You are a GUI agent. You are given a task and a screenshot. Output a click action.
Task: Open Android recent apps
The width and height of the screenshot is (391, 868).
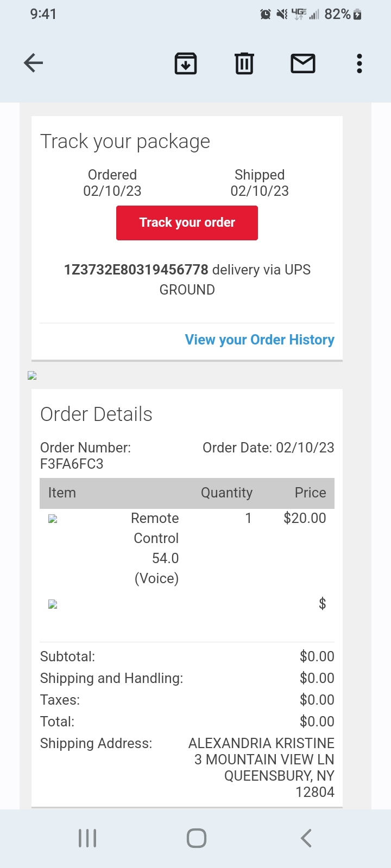point(87,838)
